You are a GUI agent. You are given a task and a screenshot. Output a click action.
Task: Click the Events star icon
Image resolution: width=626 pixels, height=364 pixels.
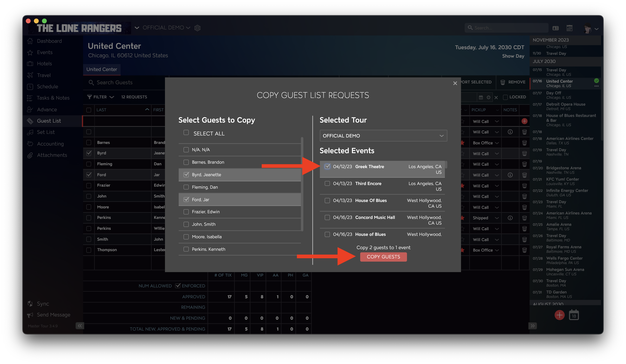[x=30, y=52]
